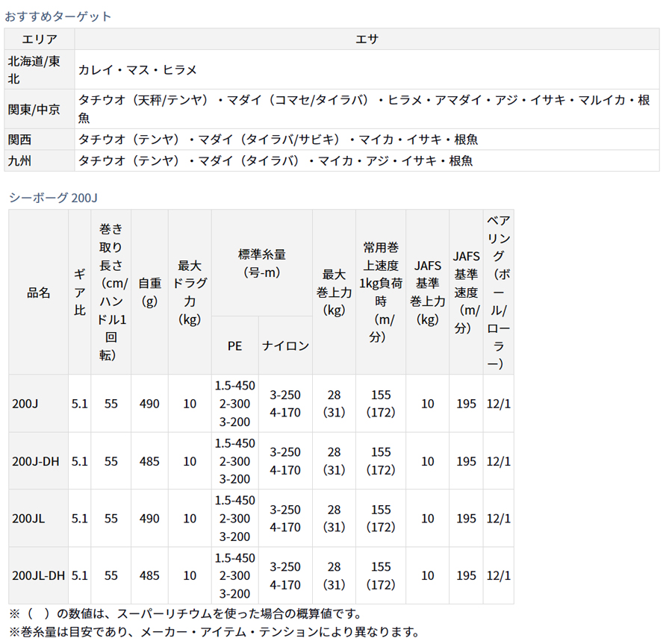Click the PE capacity in 200JL-DH row
Viewport: 672px width, 641px height.
coord(235,575)
